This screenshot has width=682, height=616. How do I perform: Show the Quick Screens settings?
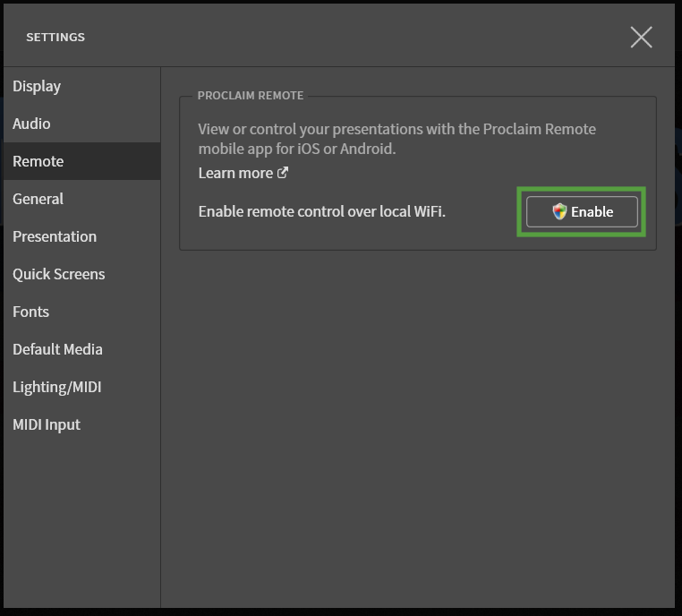pos(59,274)
